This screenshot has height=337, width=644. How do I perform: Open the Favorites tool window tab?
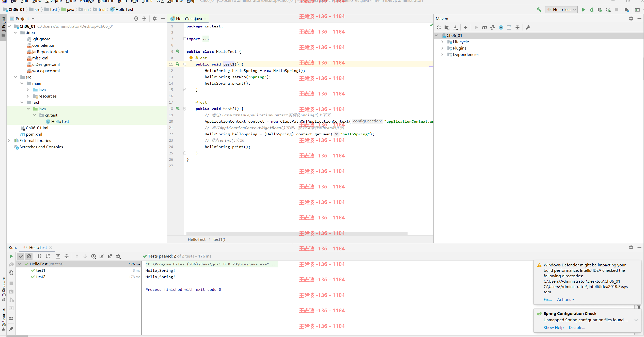[4, 319]
